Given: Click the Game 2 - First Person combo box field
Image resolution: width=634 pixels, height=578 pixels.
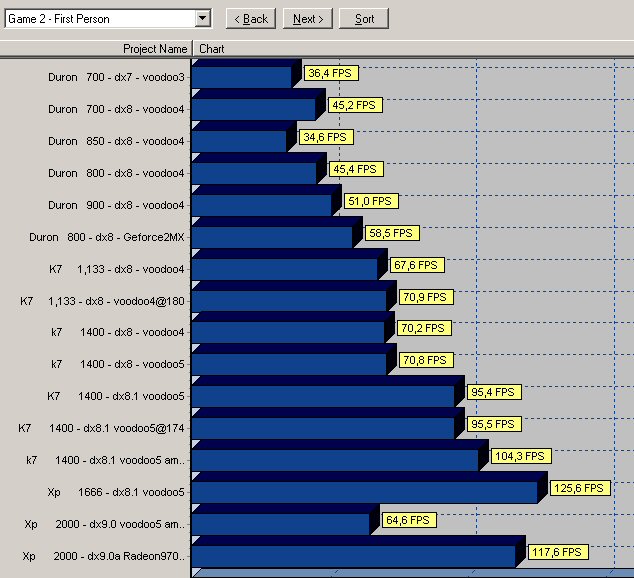Looking at the screenshot, I should coord(108,19).
